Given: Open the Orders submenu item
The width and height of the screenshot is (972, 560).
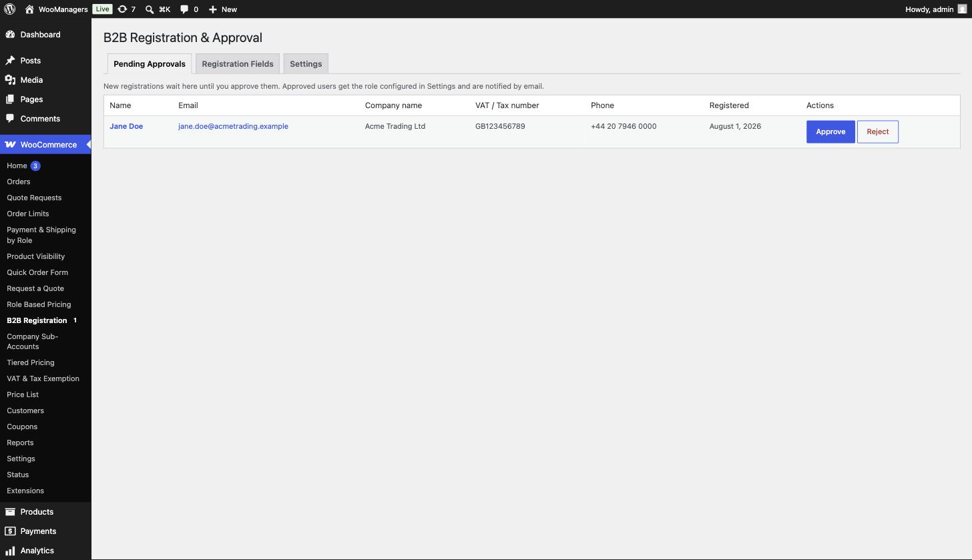Looking at the screenshot, I should pyautogui.click(x=19, y=182).
